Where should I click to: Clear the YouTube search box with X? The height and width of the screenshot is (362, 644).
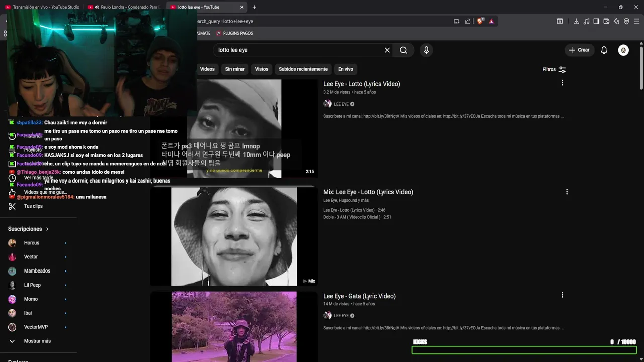387,50
